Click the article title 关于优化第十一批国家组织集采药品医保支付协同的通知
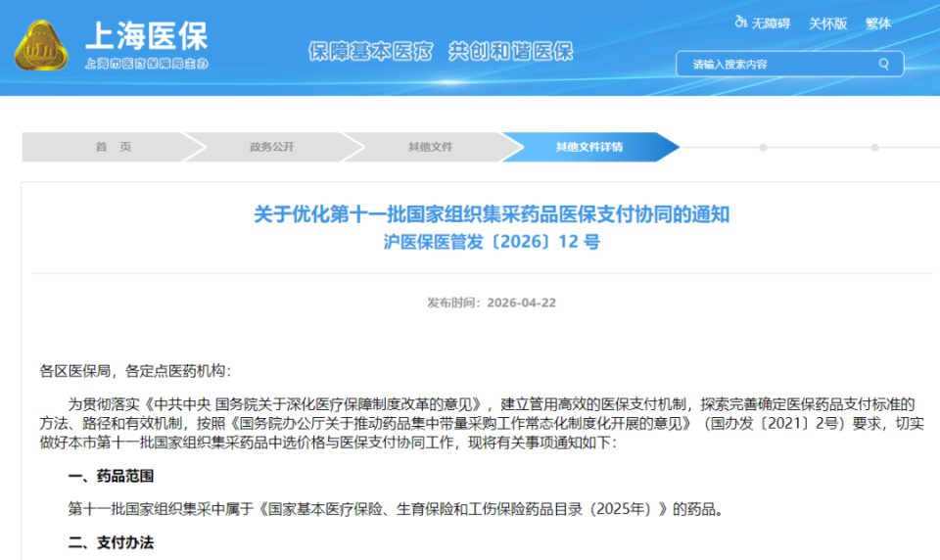940x560 pixels. pos(492,214)
